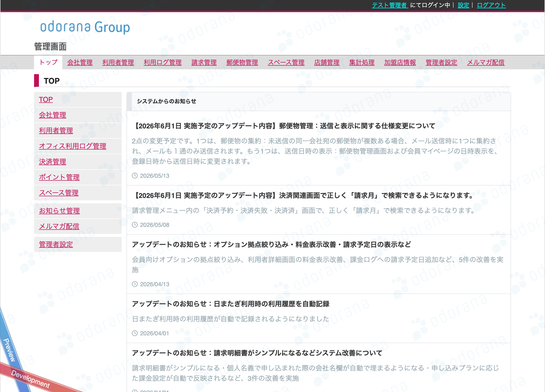This screenshot has height=392, width=545.
Task: Open 設定 in the top bar
Action: [x=463, y=5]
